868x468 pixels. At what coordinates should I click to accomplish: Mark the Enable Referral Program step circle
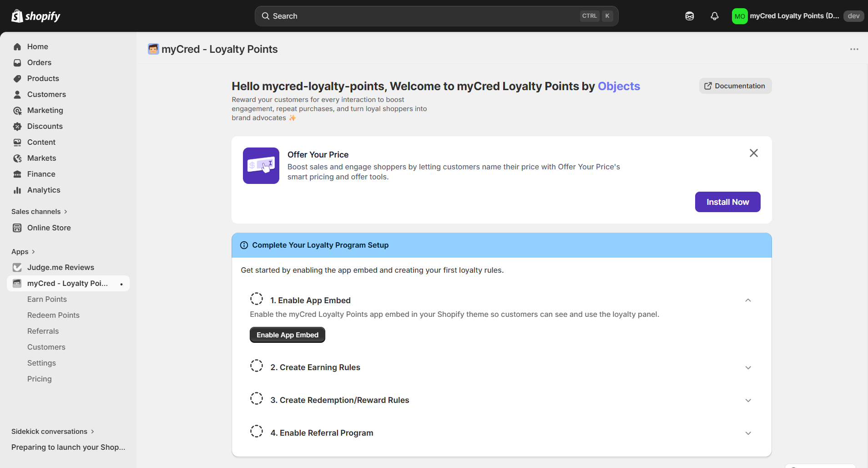(257, 432)
